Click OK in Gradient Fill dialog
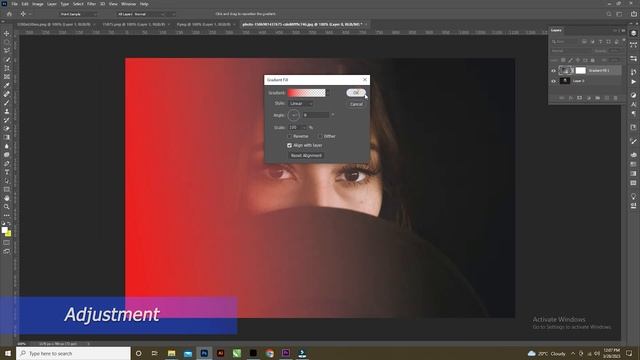The height and width of the screenshot is (360, 640). [x=356, y=93]
